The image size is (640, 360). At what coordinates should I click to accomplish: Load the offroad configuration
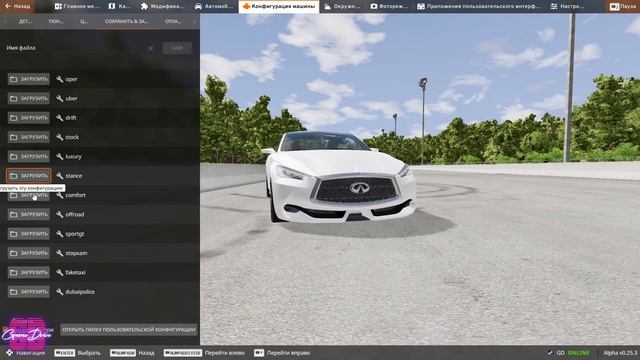click(x=29, y=214)
